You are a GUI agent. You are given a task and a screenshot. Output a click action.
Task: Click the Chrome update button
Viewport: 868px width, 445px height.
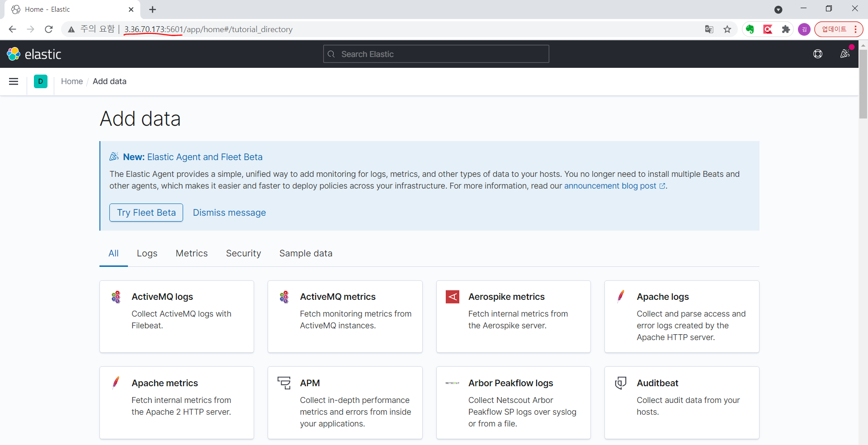pyautogui.click(x=839, y=29)
